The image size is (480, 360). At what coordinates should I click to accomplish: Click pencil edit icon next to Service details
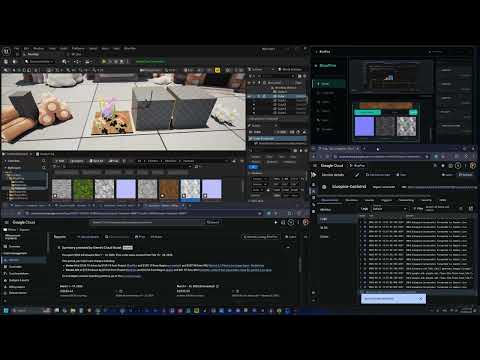point(357,175)
